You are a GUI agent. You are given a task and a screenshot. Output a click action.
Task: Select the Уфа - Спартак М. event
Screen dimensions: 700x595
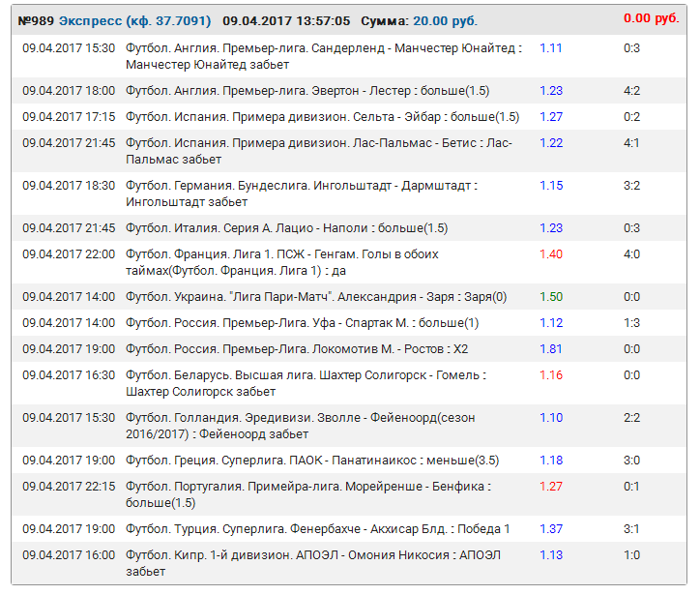pyautogui.click(x=303, y=323)
